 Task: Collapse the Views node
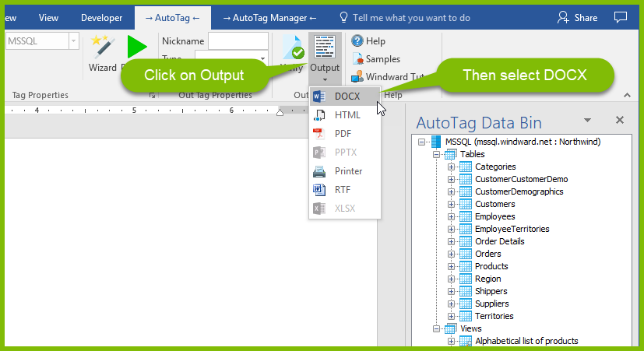pyautogui.click(x=436, y=329)
